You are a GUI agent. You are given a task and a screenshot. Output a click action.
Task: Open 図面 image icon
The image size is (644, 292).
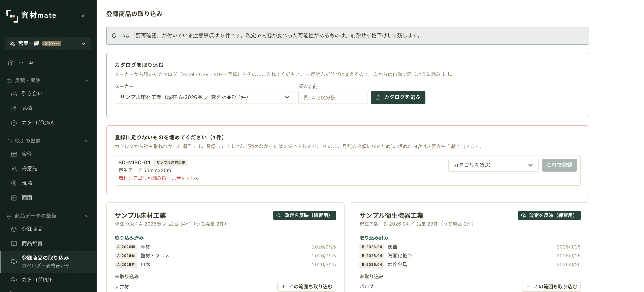(x=14, y=198)
